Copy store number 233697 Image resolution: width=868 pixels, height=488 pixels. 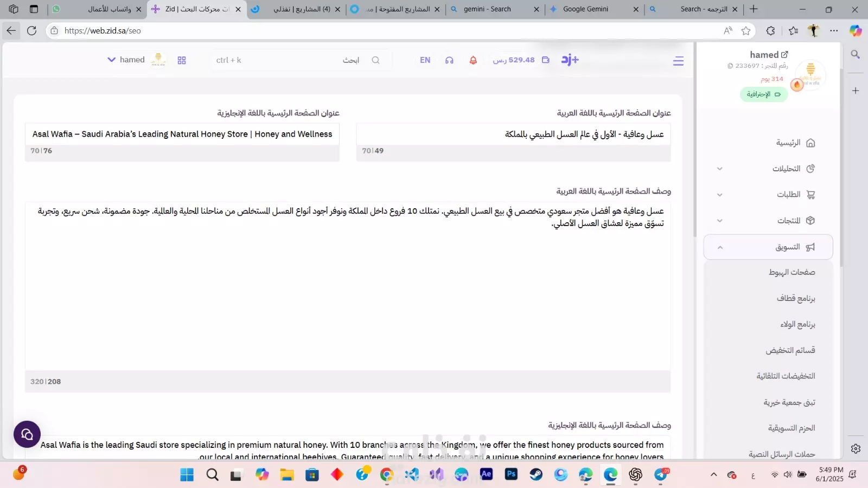coord(730,66)
